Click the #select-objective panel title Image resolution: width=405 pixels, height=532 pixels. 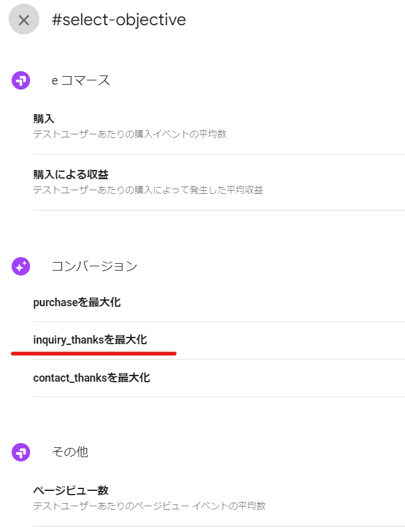tap(118, 20)
